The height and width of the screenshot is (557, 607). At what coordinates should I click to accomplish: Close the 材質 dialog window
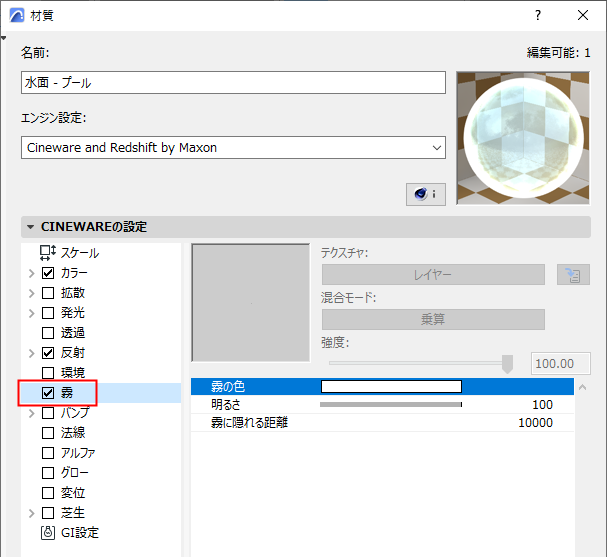point(583,15)
